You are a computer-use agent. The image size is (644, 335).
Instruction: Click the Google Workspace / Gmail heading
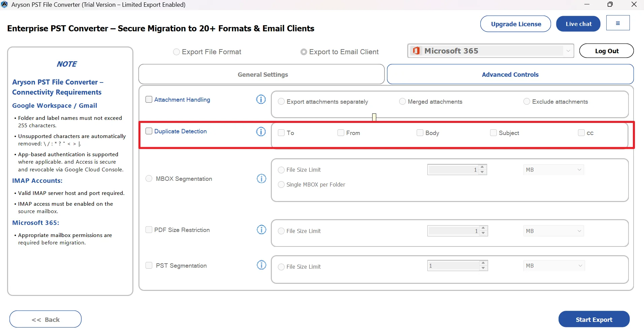pos(55,105)
